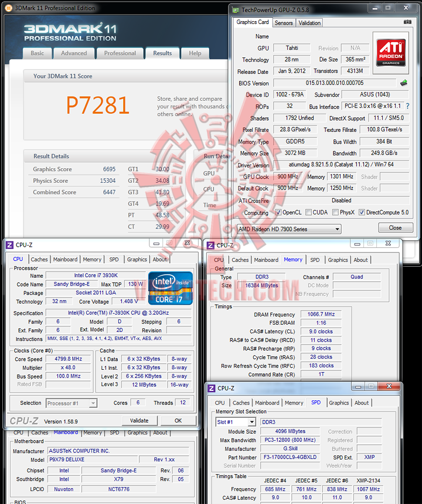Click the LPCIO NCT6776 field
The image size is (422, 504).
[x=118, y=489]
